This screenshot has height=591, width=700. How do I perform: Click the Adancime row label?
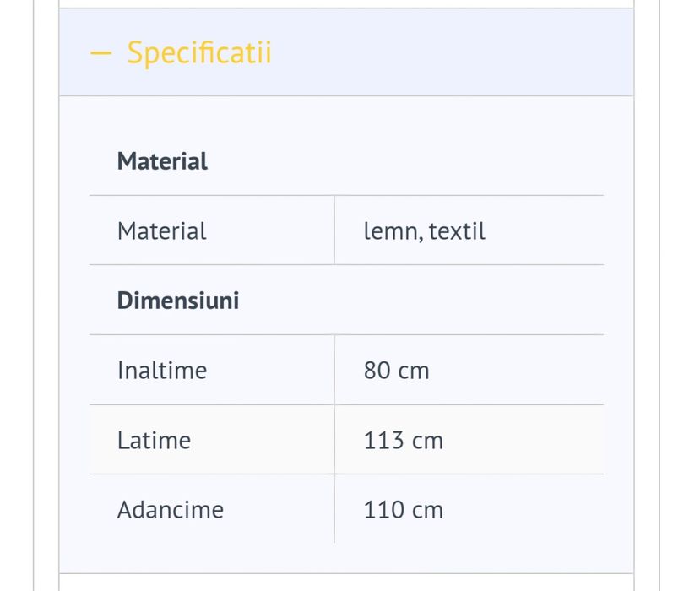[x=171, y=510]
